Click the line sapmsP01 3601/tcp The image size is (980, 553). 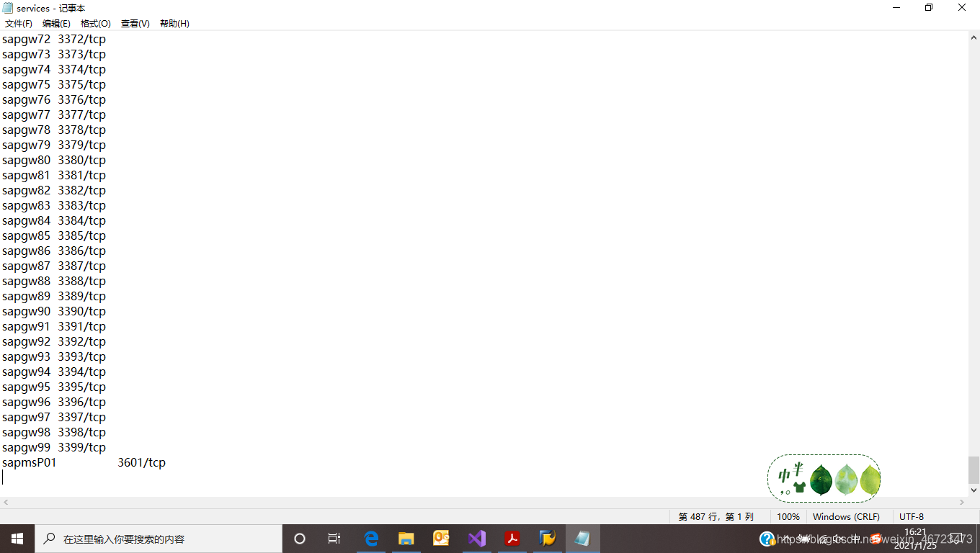coord(84,462)
